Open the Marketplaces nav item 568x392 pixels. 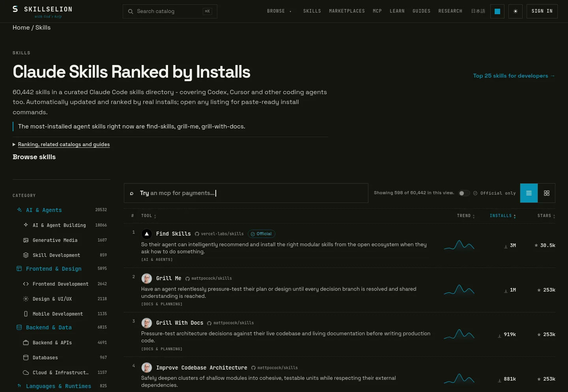347,11
